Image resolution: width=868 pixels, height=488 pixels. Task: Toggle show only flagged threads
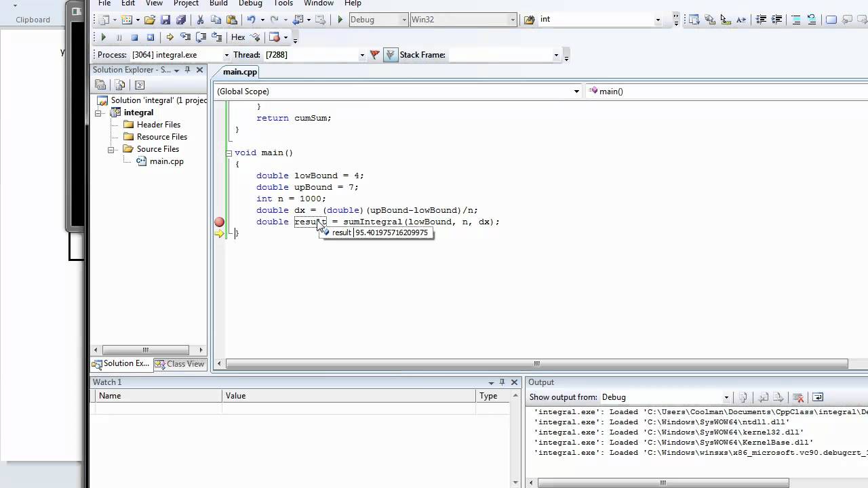tap(391, 55)
